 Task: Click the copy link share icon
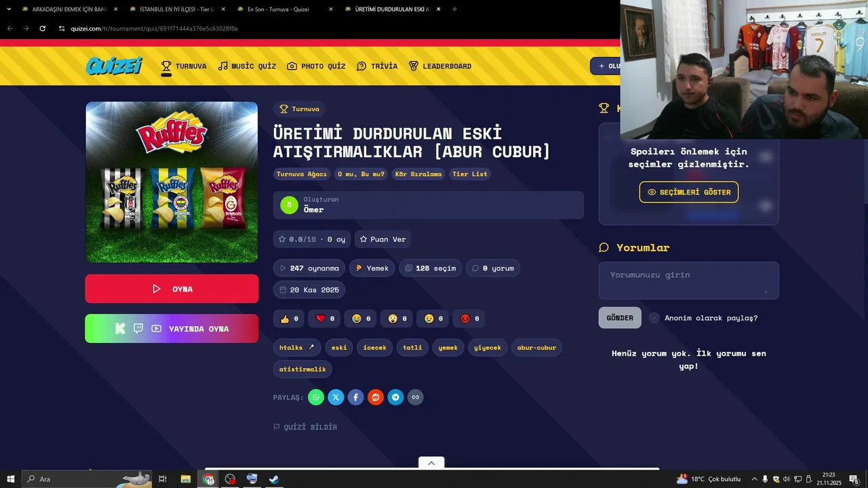(416, 397)
